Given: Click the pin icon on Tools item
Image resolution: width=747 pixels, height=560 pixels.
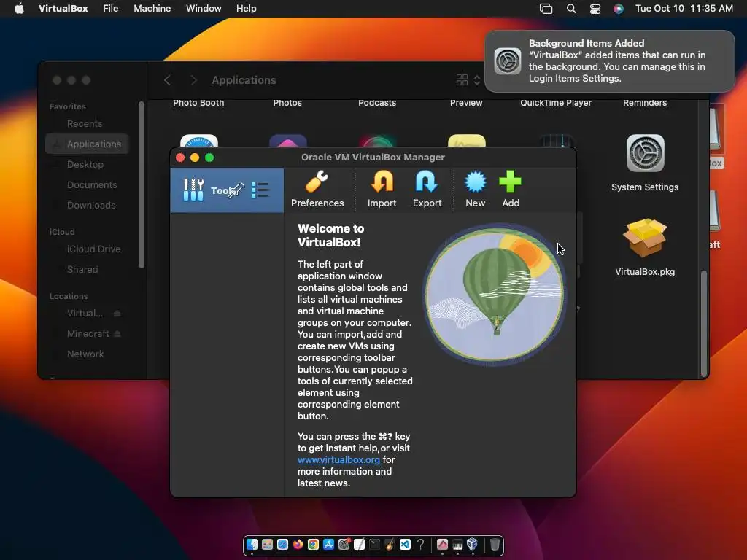Looking at the screenshot, I should pos(237,190).
